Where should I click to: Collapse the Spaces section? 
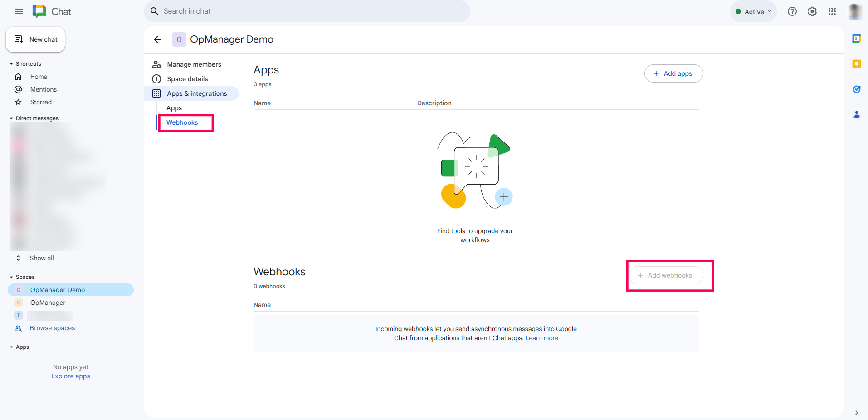(11, 277)
